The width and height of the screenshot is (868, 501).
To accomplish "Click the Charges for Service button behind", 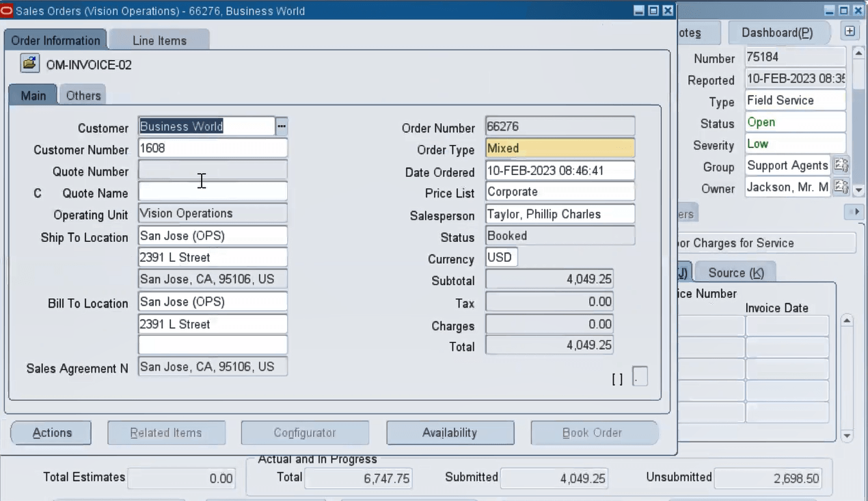I will pyautogui.click(x=765, y=243).
